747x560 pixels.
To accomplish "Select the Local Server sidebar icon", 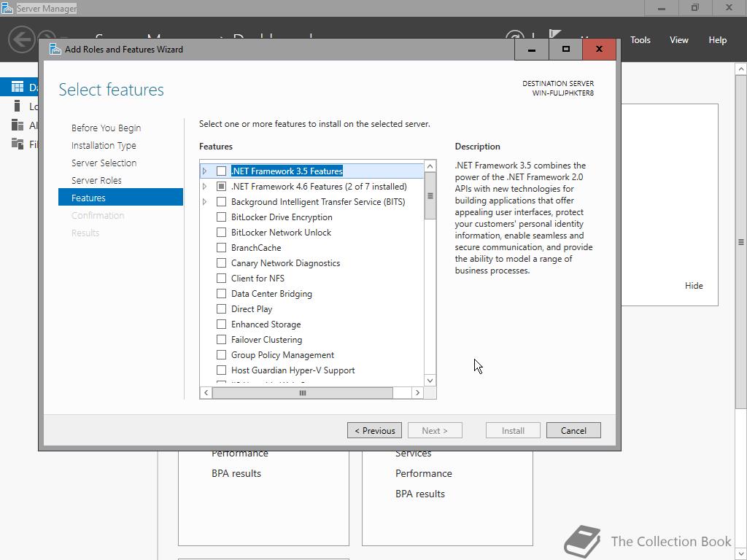I will pos(18,106).
